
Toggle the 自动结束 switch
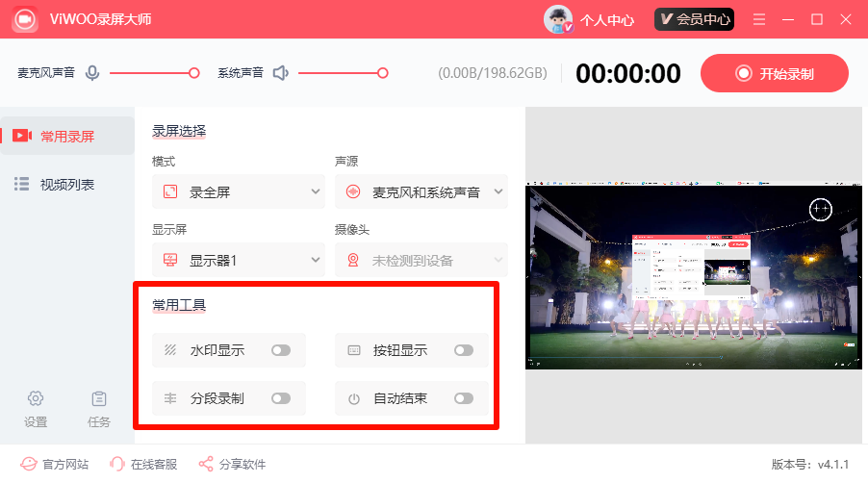pos(464,398)
